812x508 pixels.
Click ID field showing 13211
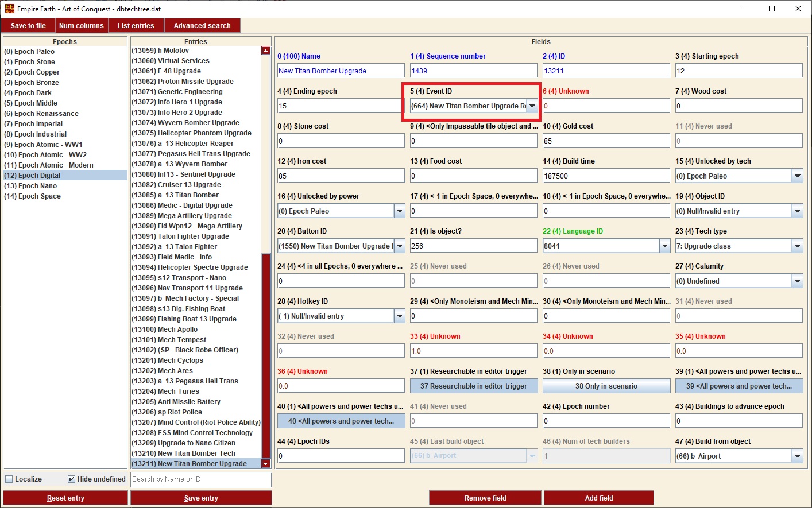pos(606,71)
